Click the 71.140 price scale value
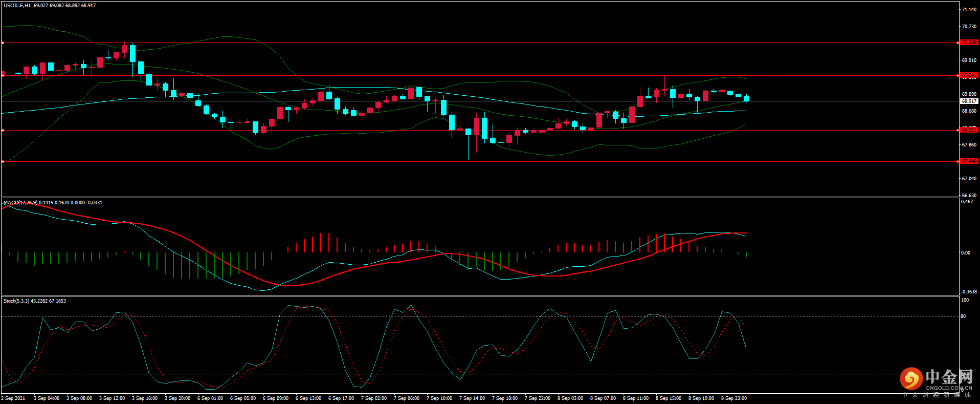 tap(969, 10)
